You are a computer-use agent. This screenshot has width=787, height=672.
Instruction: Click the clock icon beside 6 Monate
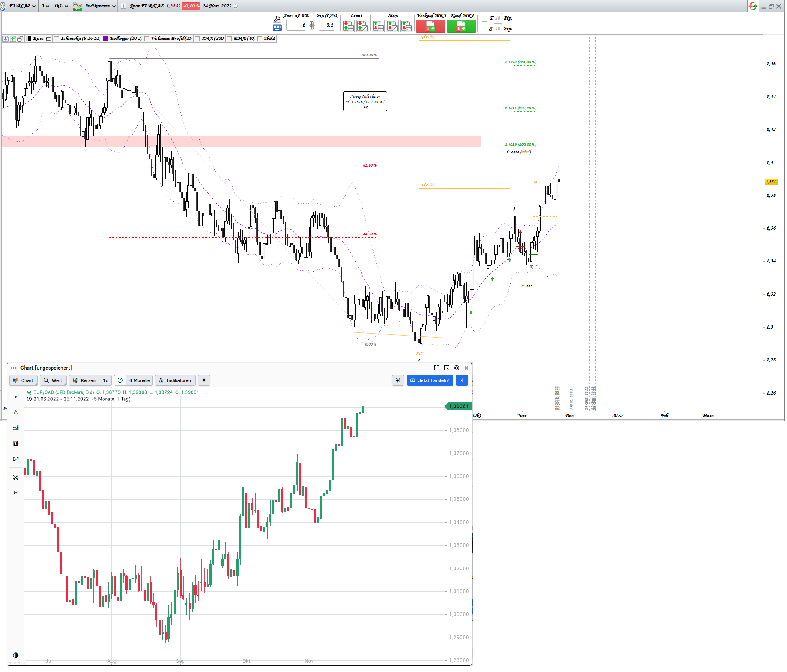click(x=120, y=380)
